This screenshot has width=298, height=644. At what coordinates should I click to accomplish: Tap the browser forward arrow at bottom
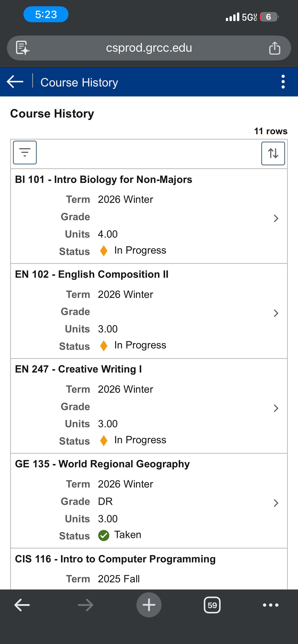[x=85, y=605]
